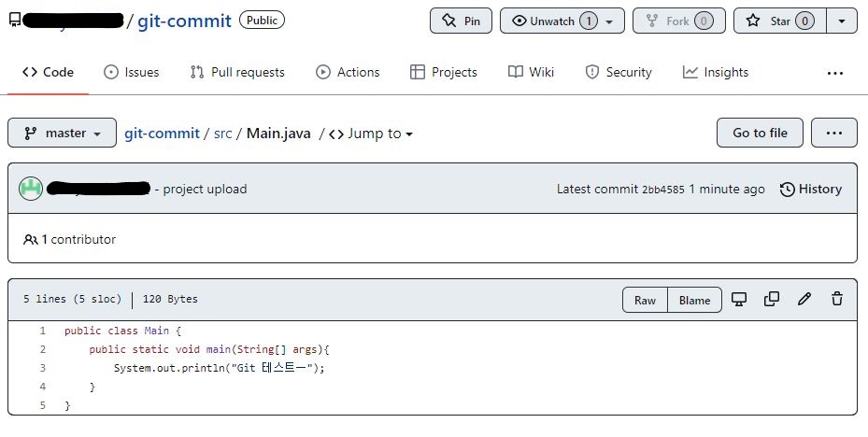The image size is (868, 437).
Task: Click the 5 lines (5 sloc) text
Action: 72,299
